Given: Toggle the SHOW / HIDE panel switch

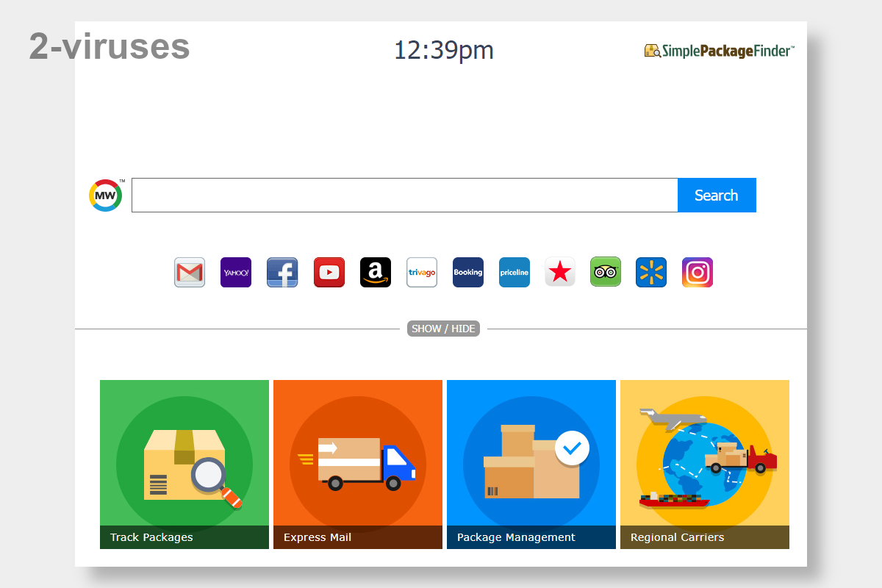Looking at the screenshot, I should (443, 329).
